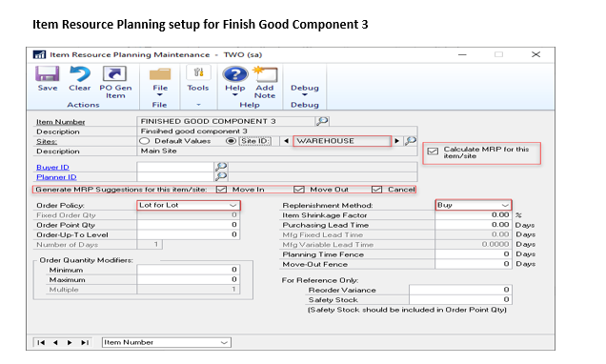The width and height of the screenshot is (606, 364).
Task: Expand the Tools group arrow
Action: pyautogui.click(x=198, y=105)
